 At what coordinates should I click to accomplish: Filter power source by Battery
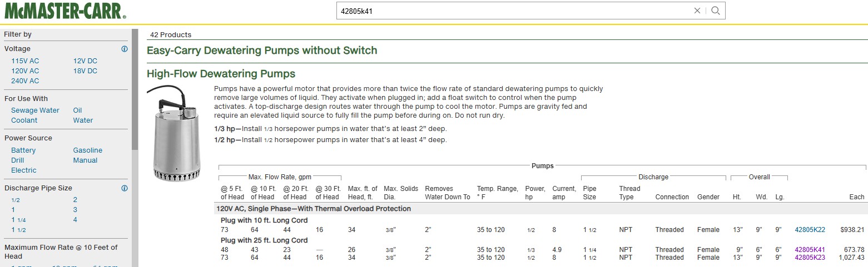pos(23,150)
